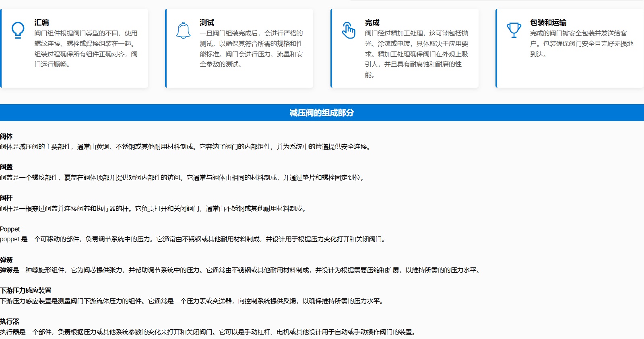This screenshot has height=339, width=644.
Task: Click the bell icon beside 测试
Action: pos(183,30)
